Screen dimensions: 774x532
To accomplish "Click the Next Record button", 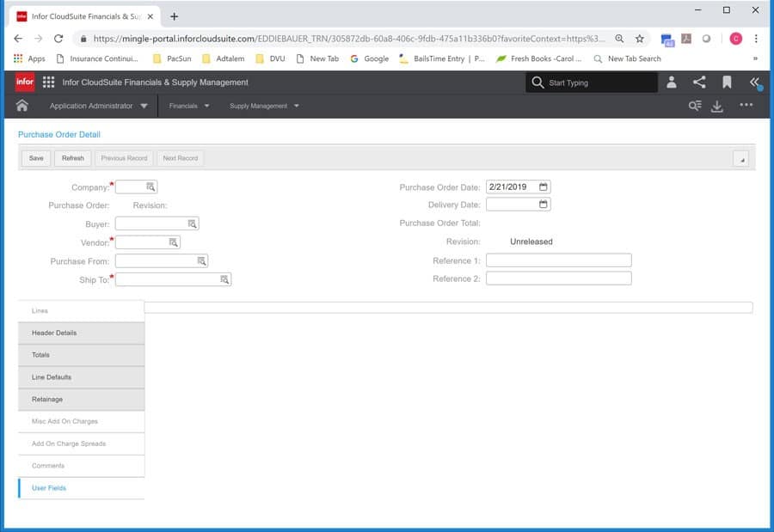I will (x=181, y=158).
